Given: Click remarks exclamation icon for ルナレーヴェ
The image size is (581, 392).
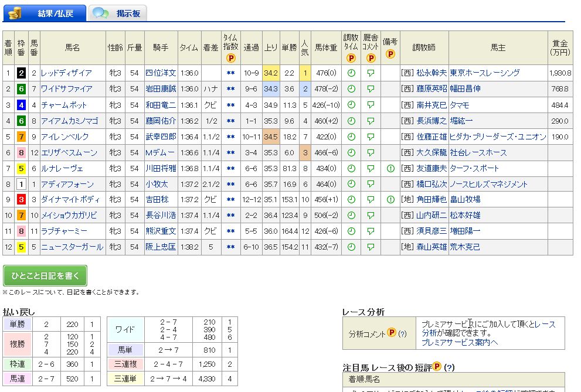Looking at the screenshot, I should 390,168.
